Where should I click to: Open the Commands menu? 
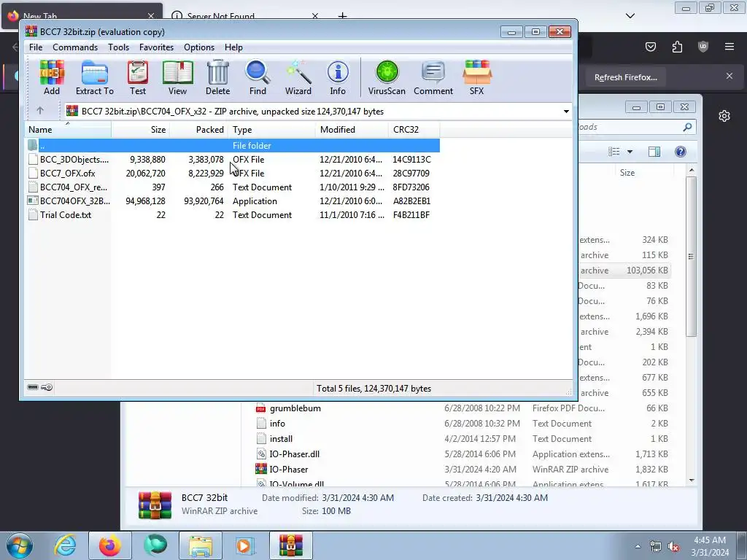pyautogui.click(x=75, y=47)
